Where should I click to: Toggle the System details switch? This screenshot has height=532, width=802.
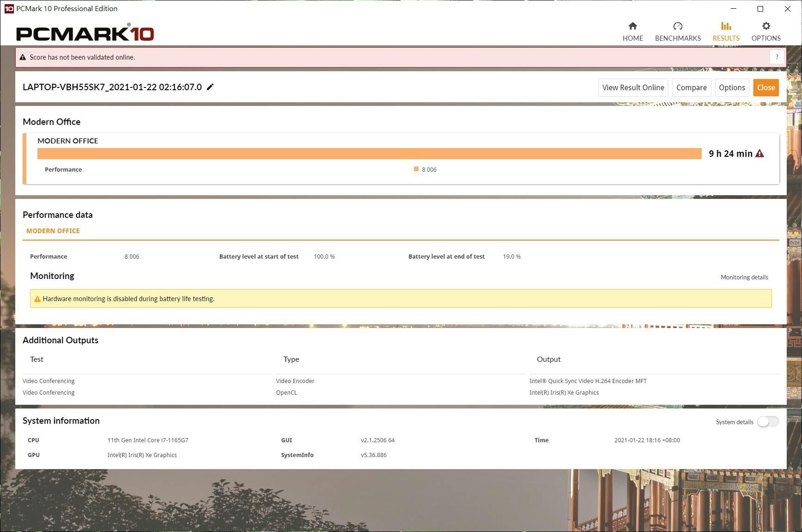(768, 421)
